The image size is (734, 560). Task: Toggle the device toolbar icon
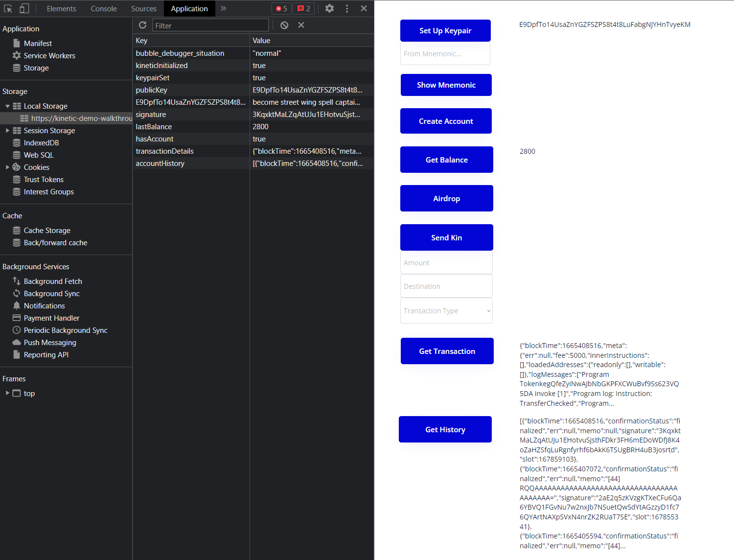[x=24, y=8]
